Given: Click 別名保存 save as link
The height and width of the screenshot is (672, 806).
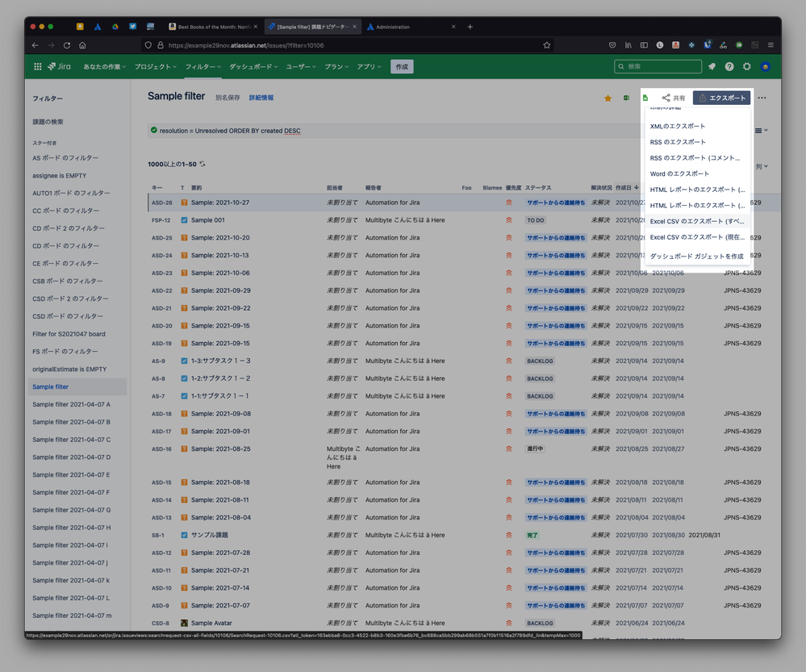Looking at the screenshot, I should pos(228,98).
